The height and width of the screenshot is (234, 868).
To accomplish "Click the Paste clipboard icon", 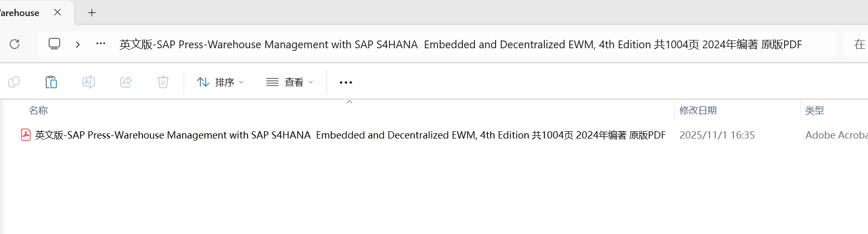I will [x=51, y=82].
